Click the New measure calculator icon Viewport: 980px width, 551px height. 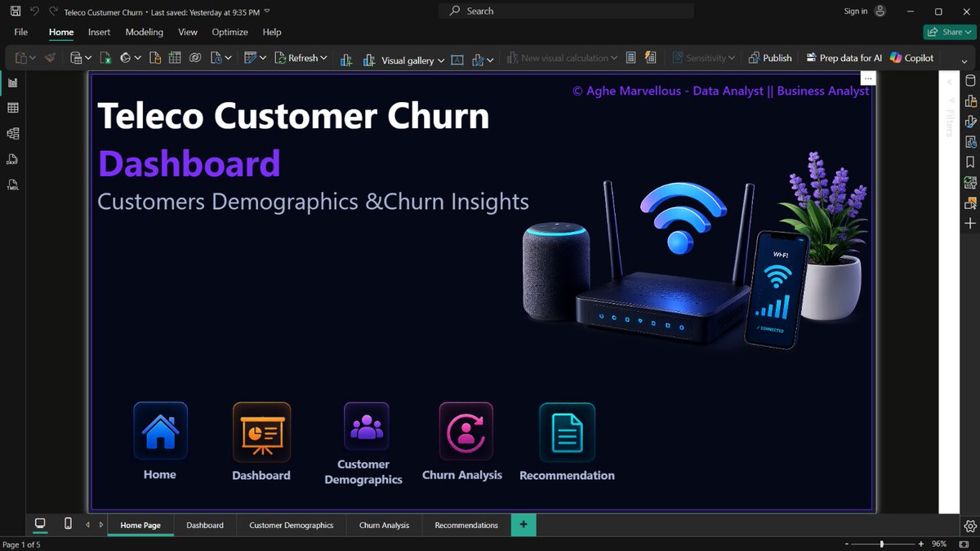click(x=630, y=58)
